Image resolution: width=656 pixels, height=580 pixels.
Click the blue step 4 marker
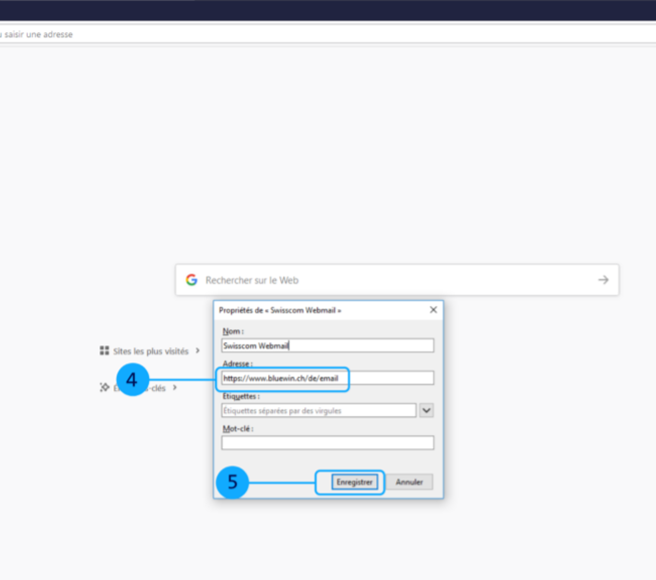[131, 380]
